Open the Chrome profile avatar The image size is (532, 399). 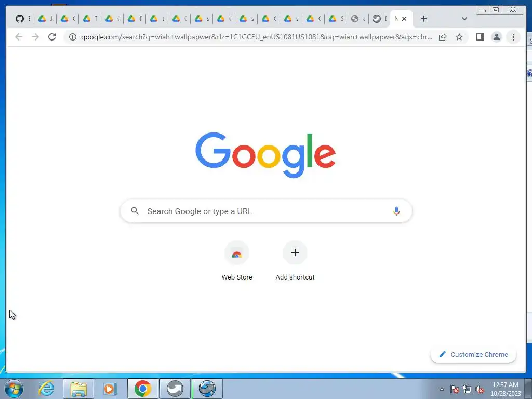[496, 37]
